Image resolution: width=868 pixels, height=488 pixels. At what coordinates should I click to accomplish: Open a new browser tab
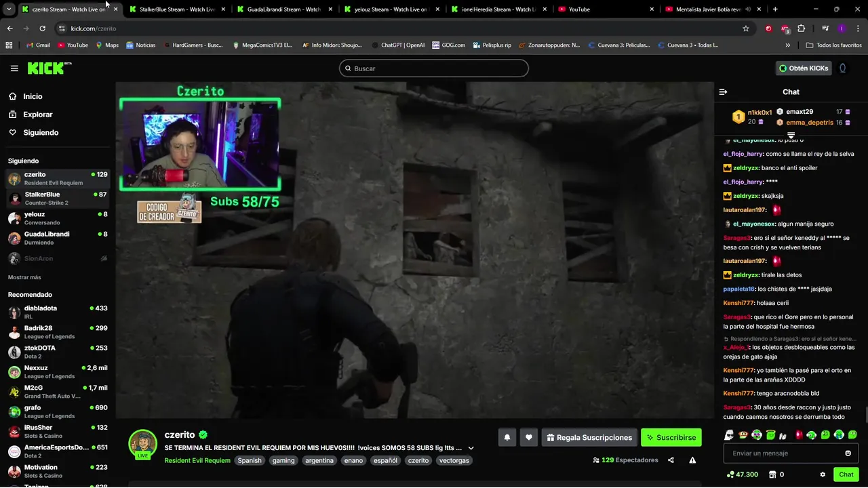(775, 9)
